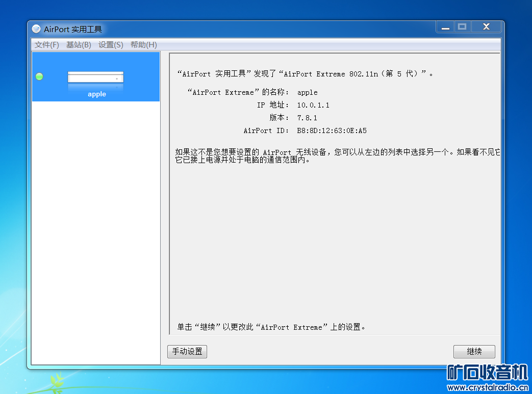Click the green status indicator light
532x394 pixels.
tap(39, 76)
